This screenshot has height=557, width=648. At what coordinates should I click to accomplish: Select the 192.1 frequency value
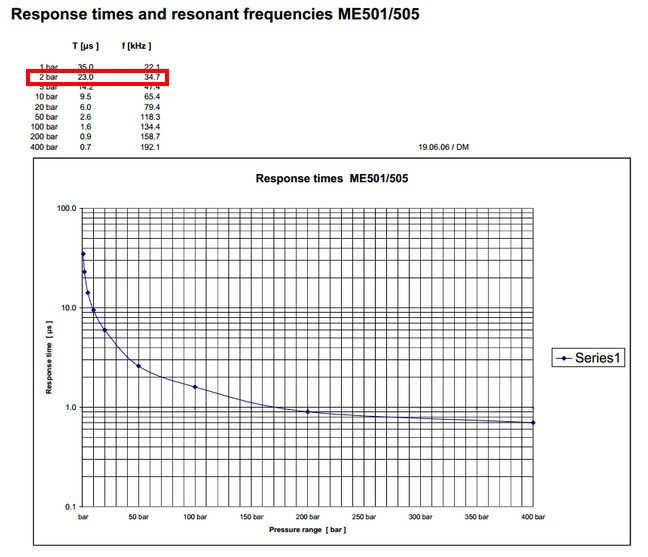pos(149,147)
